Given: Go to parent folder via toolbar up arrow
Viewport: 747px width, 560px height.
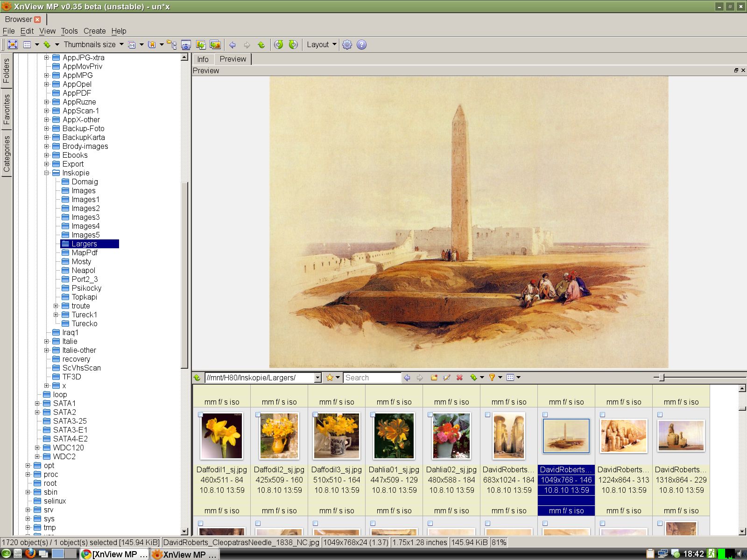Looking at the screenshot, I should (261, 45).
